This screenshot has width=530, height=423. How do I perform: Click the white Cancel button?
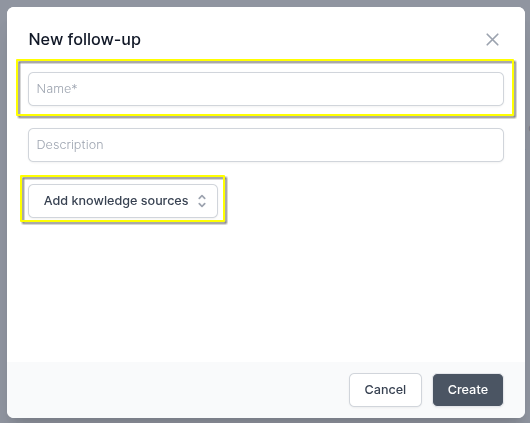point(385,390)
